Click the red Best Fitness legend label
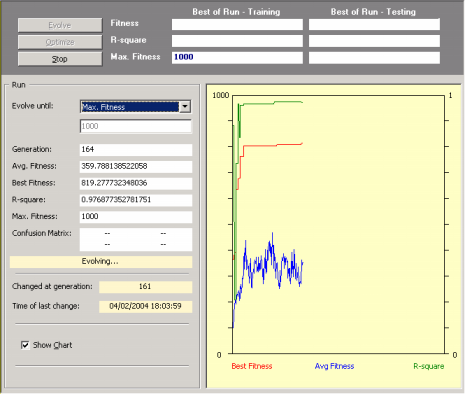This screenshot has width=465, height=394. 252,366
